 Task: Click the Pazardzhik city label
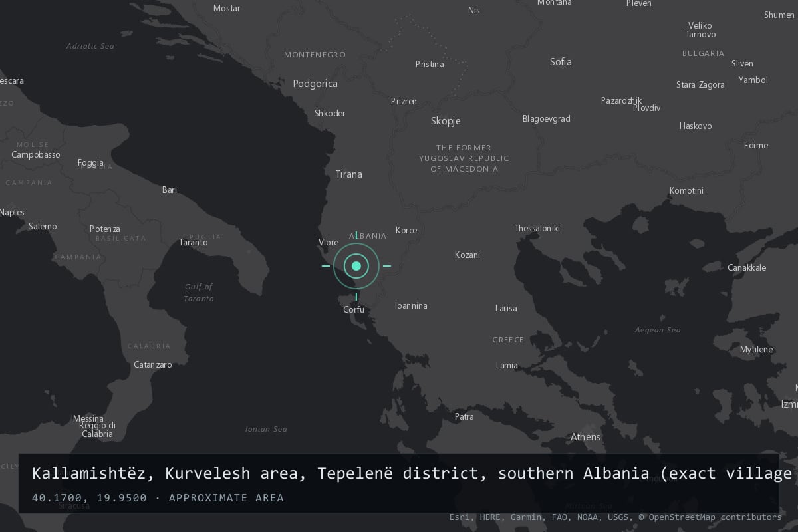coord(621,101)
